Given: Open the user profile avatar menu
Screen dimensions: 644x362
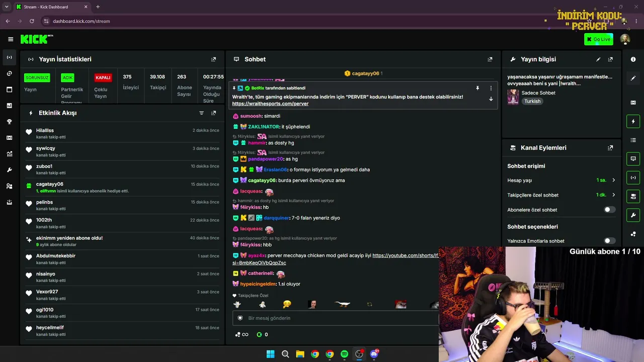Looking at the screenshot, I should (x=625, y=39).
